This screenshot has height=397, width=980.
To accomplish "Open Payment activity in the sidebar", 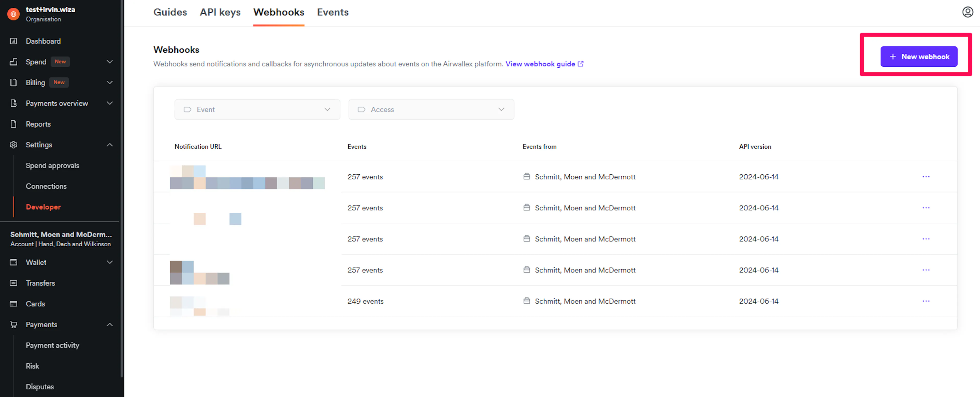I will [x=53, y=345].
